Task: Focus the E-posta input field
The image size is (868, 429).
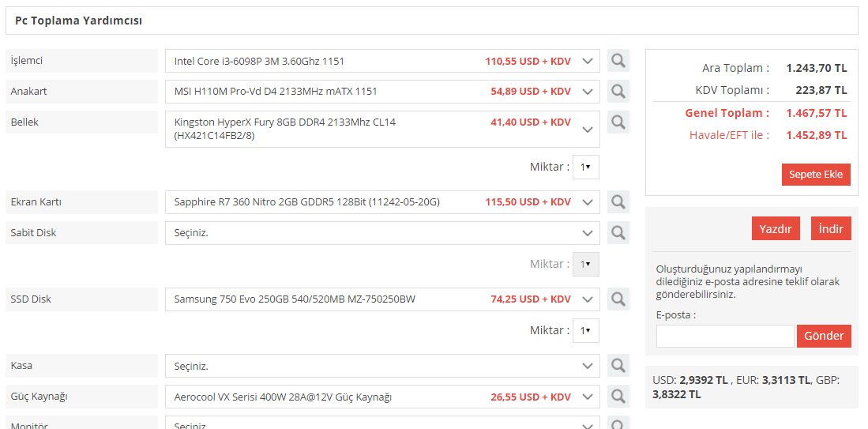Action: click(x=725, y=336)
